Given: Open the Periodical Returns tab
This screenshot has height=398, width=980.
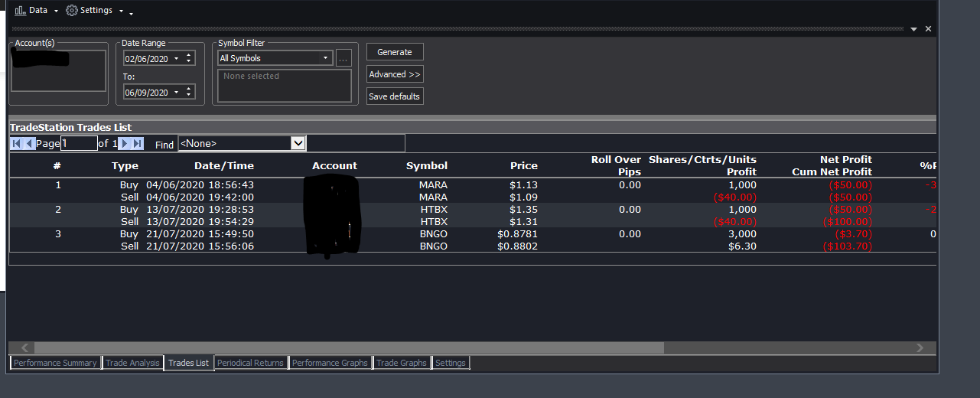Looking at the screenshot, I should (x=250, y=363).
